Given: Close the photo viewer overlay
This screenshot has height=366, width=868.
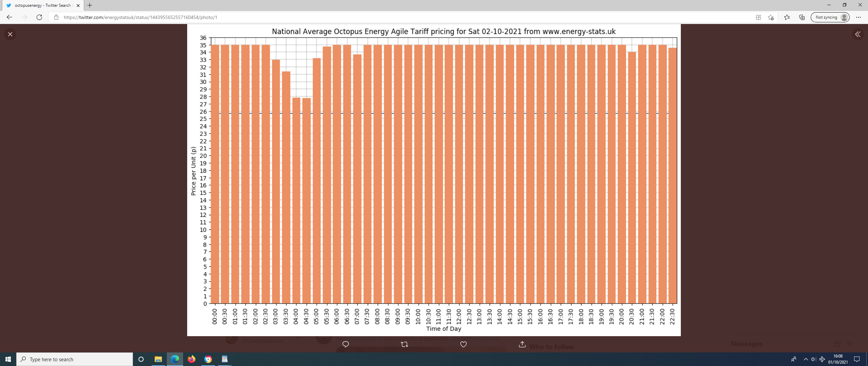Looking at the screenshot, I should [x=10, y=34].
